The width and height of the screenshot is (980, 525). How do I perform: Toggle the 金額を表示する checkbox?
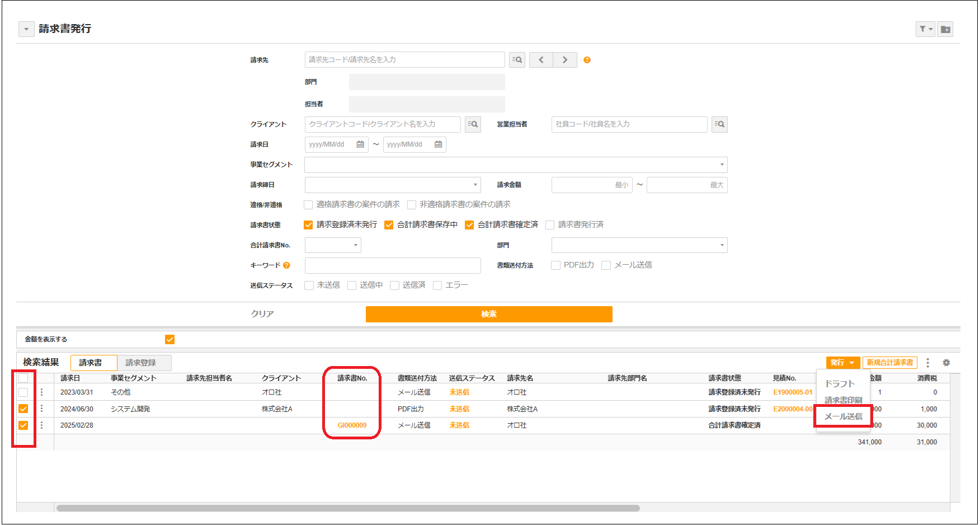click(x=170, y=339)
